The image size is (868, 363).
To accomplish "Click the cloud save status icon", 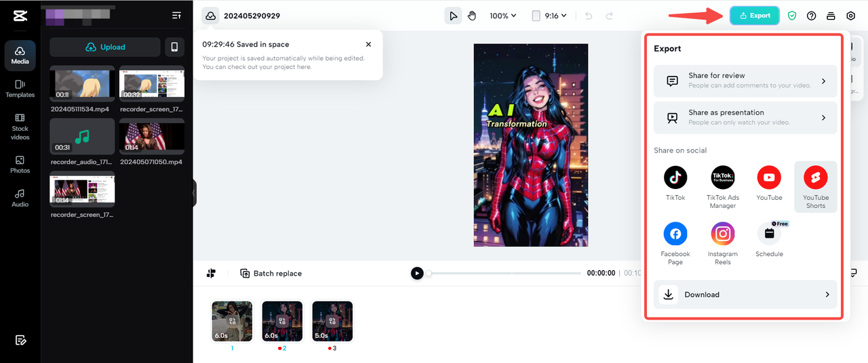I will tap(210, 16).
